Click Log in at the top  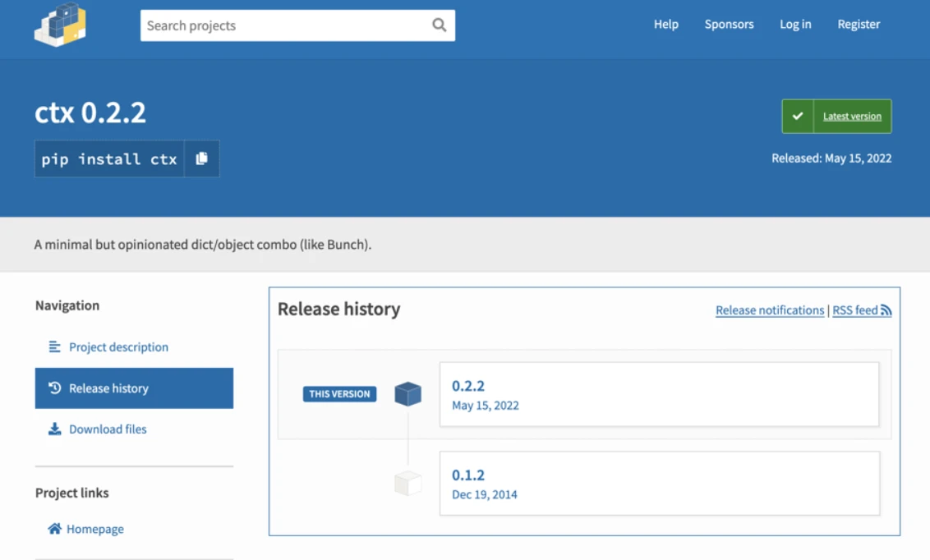(x=794, y=25)
